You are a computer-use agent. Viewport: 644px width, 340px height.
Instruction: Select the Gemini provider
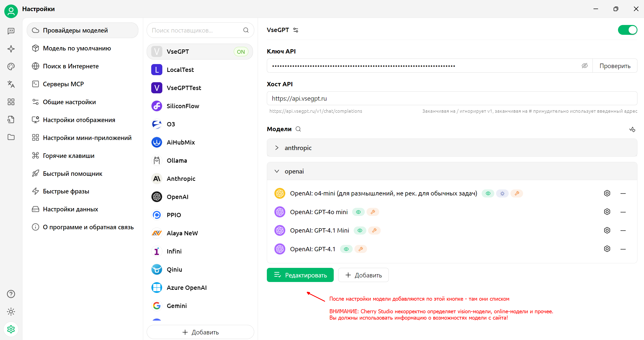[200, 306]
